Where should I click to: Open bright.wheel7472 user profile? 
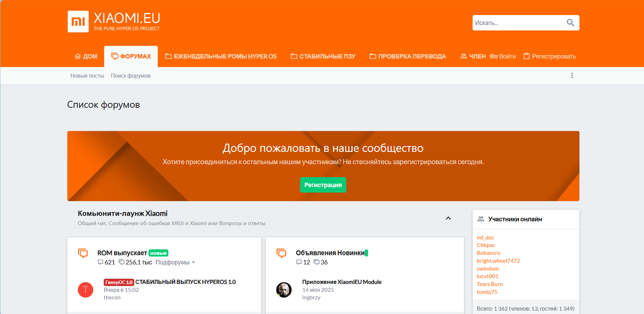498,261
